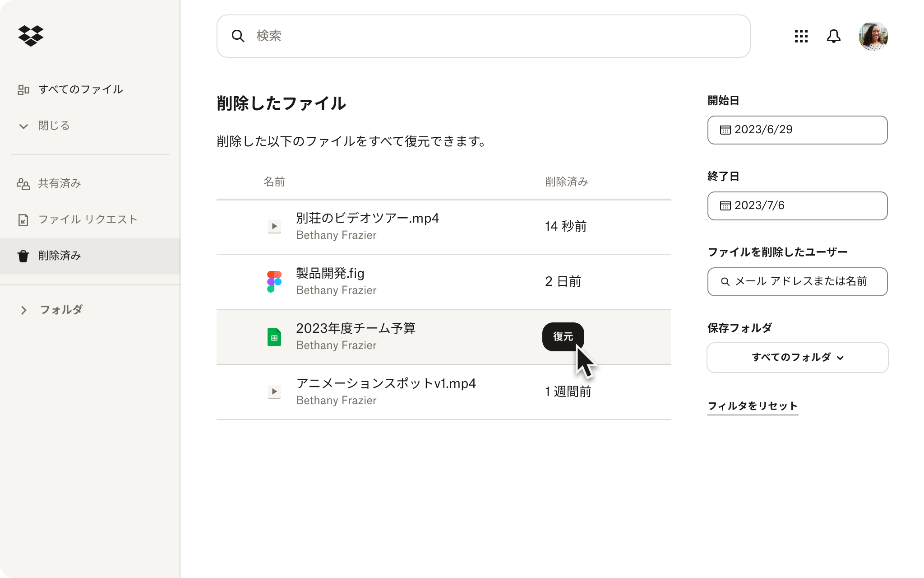
Task: Open the user profile avatar
Action: coord(873,36)
